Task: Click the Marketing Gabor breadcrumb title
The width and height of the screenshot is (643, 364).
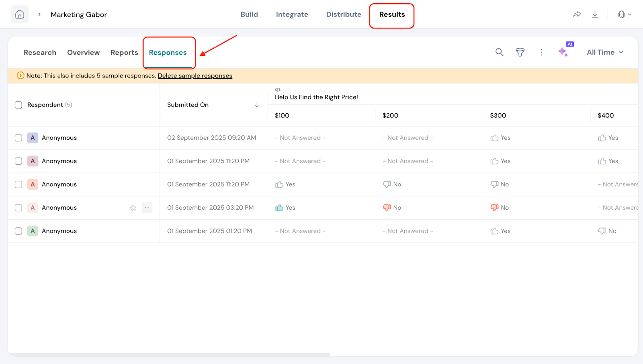Action: (79, 14)
